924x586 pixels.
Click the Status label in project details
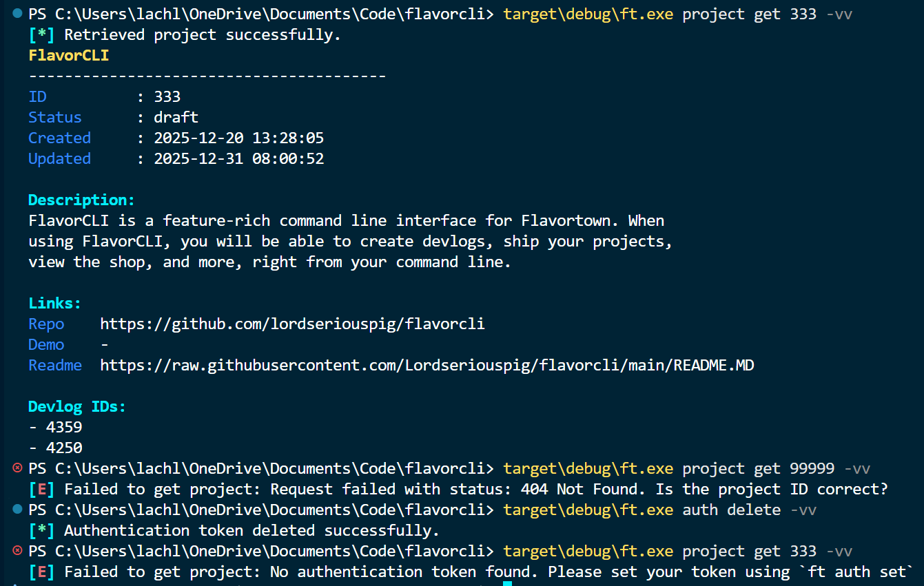point(54,118)
